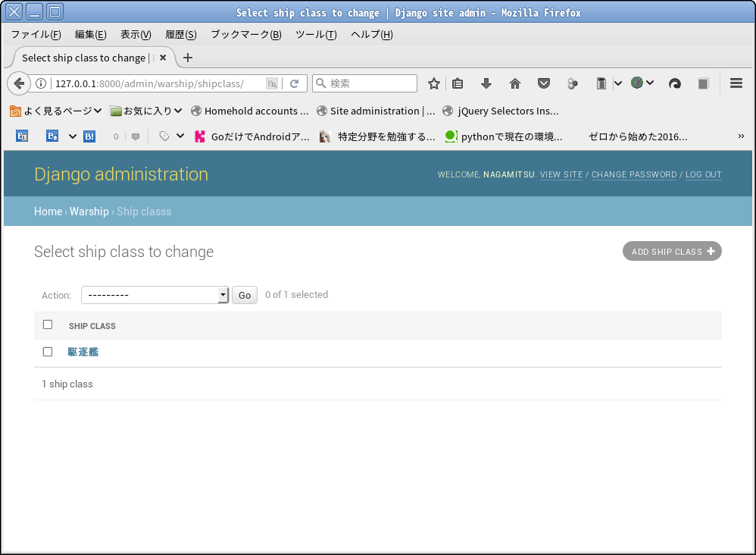Follow the CHANGE PASSWORD link
This screenshot has width=756, height=555.
634,174
